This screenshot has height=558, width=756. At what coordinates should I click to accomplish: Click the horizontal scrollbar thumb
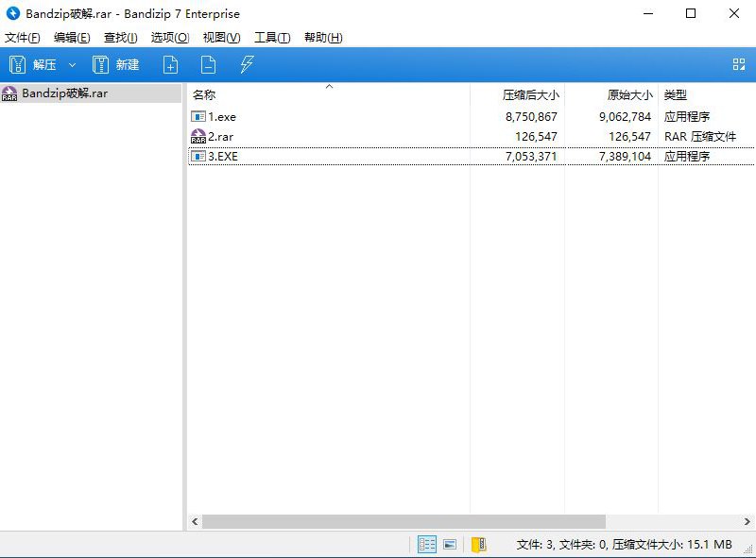(x=404, y=521)
